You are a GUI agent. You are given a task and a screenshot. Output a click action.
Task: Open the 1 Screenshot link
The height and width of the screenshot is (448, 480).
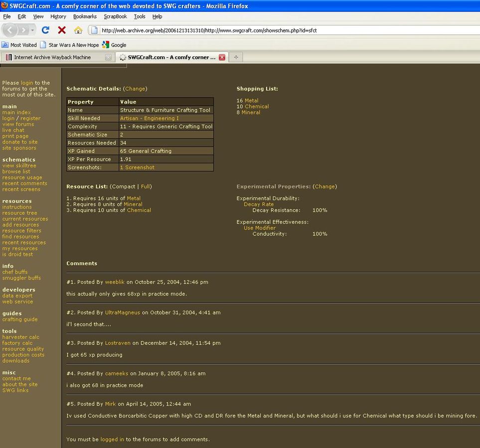[x=137, y=167]
